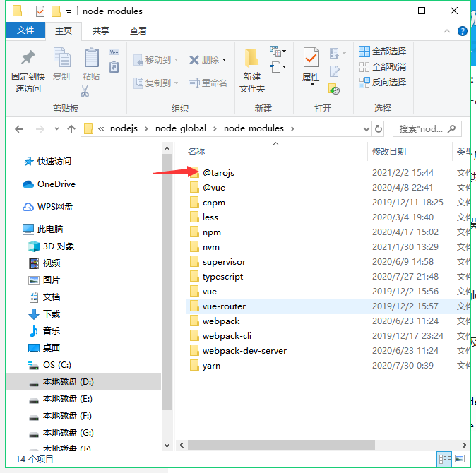Click the Paste shortcut icon

pyautogui.click(x=114, y=67)
